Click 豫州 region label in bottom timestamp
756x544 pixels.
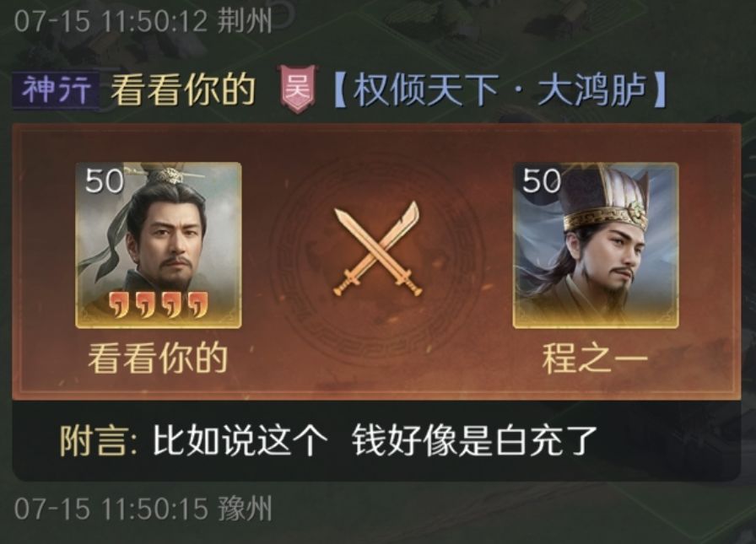tap(245, 509)
